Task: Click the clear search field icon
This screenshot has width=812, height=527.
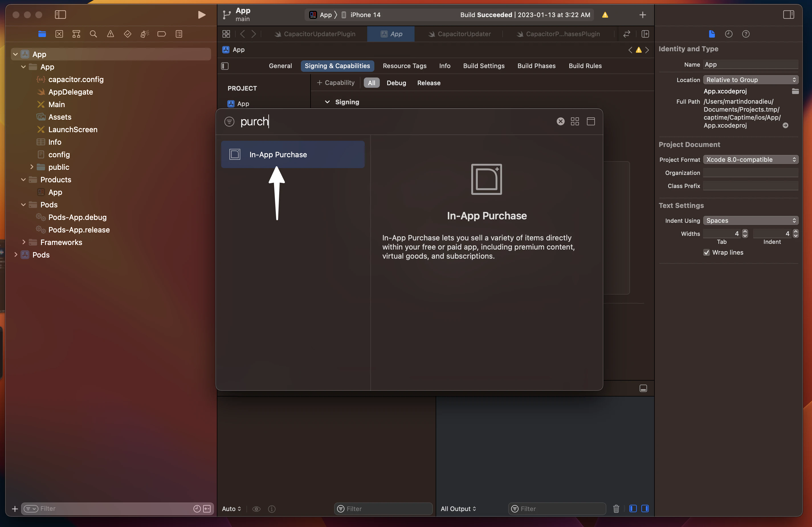Action: tap(560, 121)
